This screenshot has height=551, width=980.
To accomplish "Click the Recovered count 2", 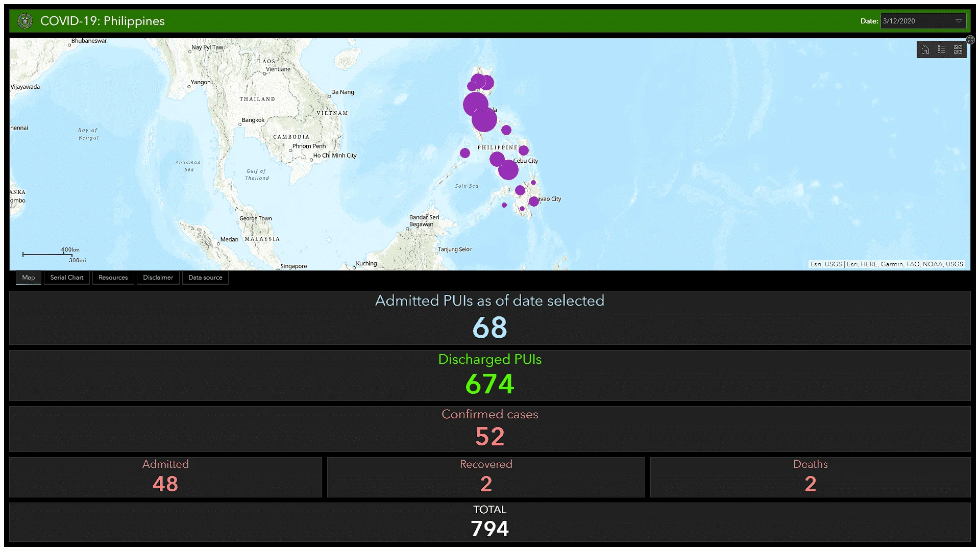I will point(486,484).
